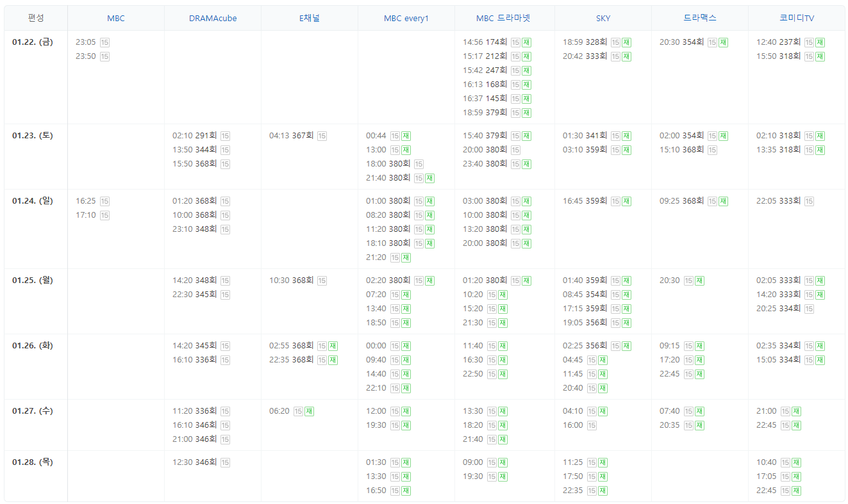Click the 편성 column header
The width and height of the screenshot is (848, 504).
coord(36,18)
